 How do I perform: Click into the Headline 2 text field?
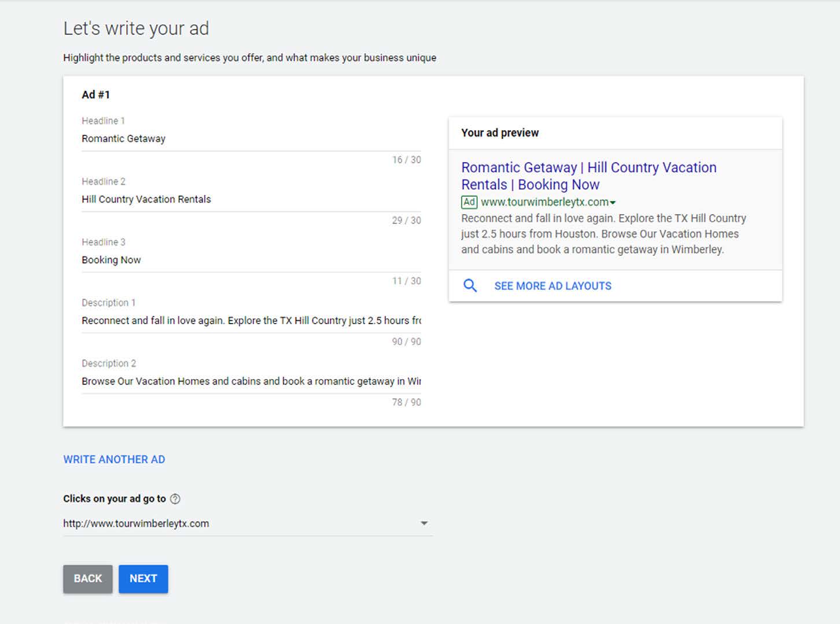250,199
